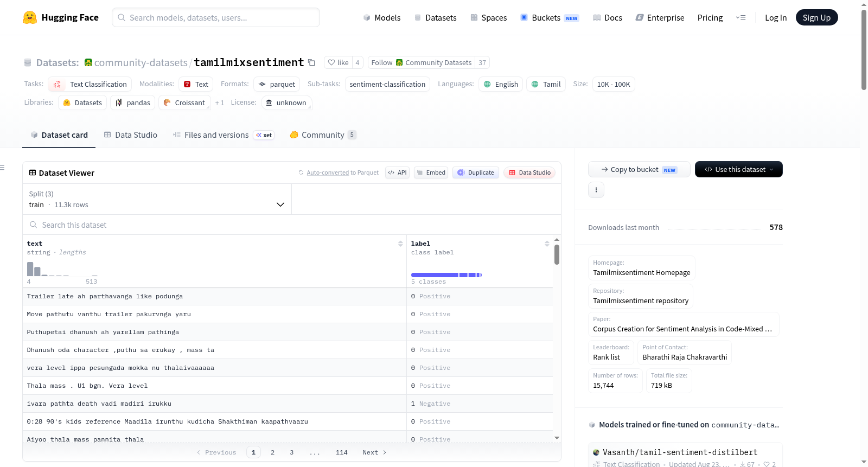Select row 'Trailer late ah parthavanga like podunga'

coord(288,296)
